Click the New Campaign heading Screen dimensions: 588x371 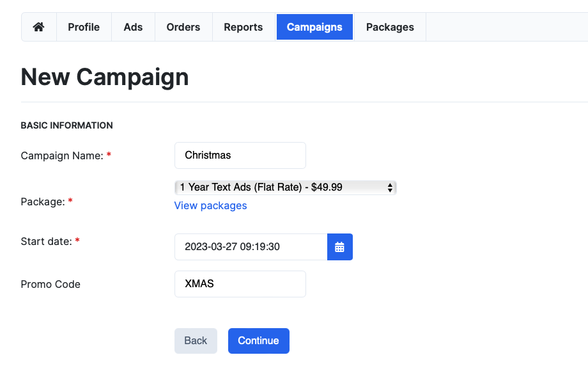pyautogui.click(x=105, y=77)
